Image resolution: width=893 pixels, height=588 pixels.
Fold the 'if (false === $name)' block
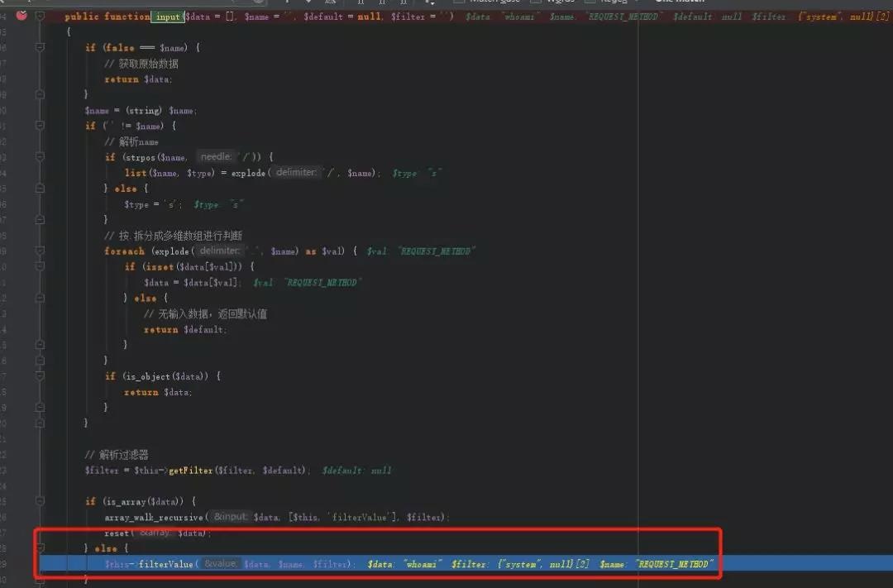(x=40, y=47)
